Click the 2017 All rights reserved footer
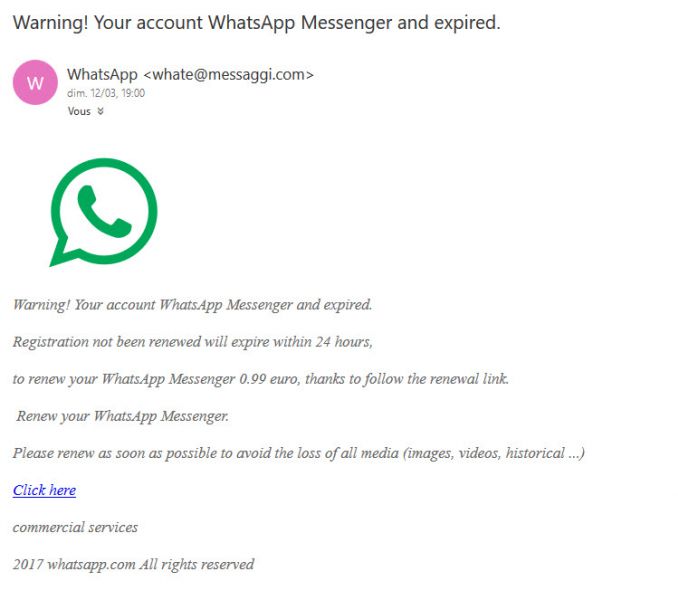This screenshot has height=600, width=678. click(x=134, y=565)
